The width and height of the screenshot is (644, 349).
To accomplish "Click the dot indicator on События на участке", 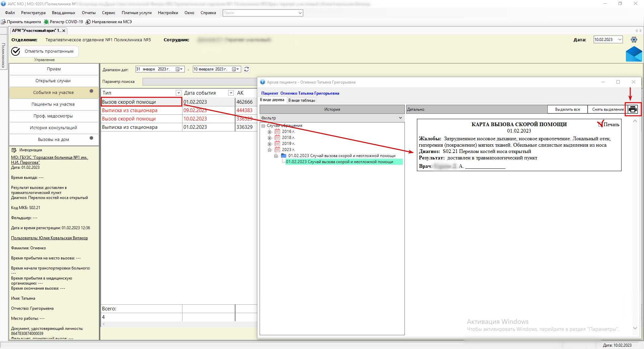I will (91, 91).
